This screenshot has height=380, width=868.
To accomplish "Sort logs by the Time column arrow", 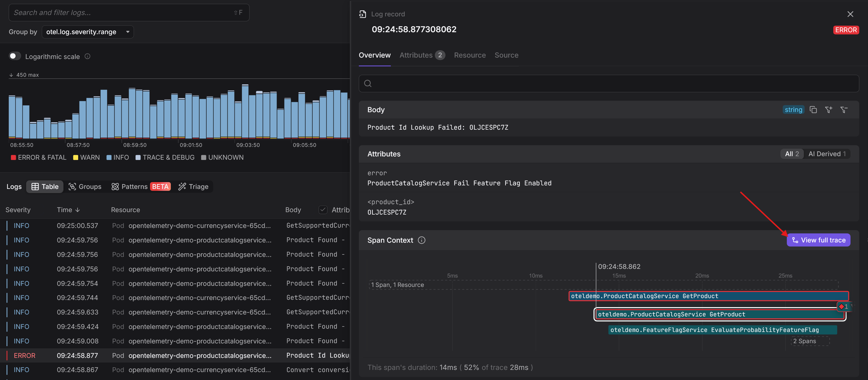I will [x=78, y=210].
